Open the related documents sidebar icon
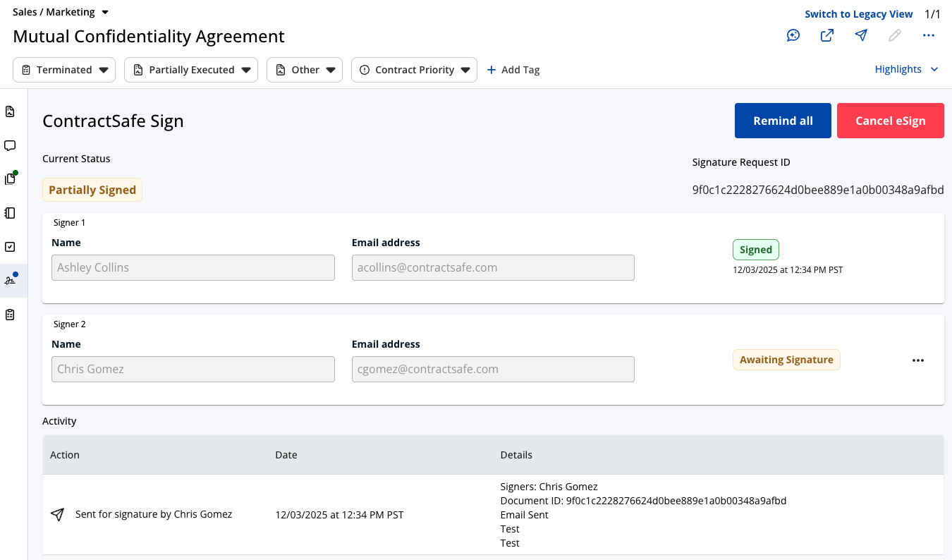 (10, 178)
